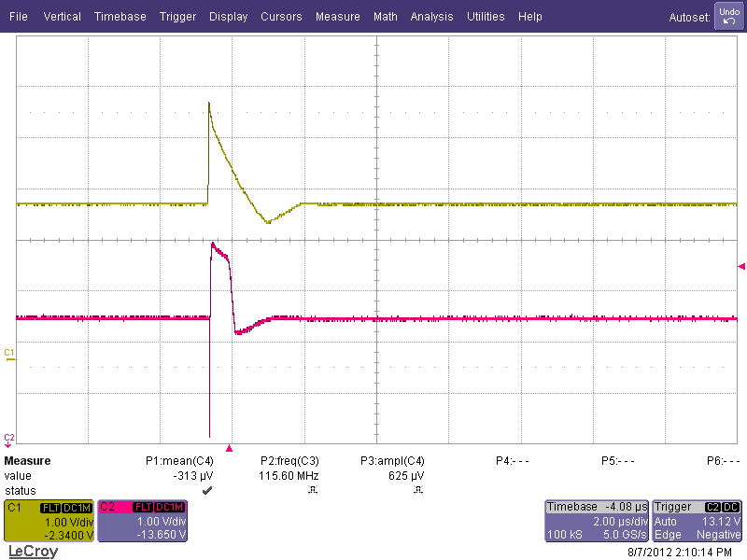Open the Timebase descriptor box

[597, 521]
